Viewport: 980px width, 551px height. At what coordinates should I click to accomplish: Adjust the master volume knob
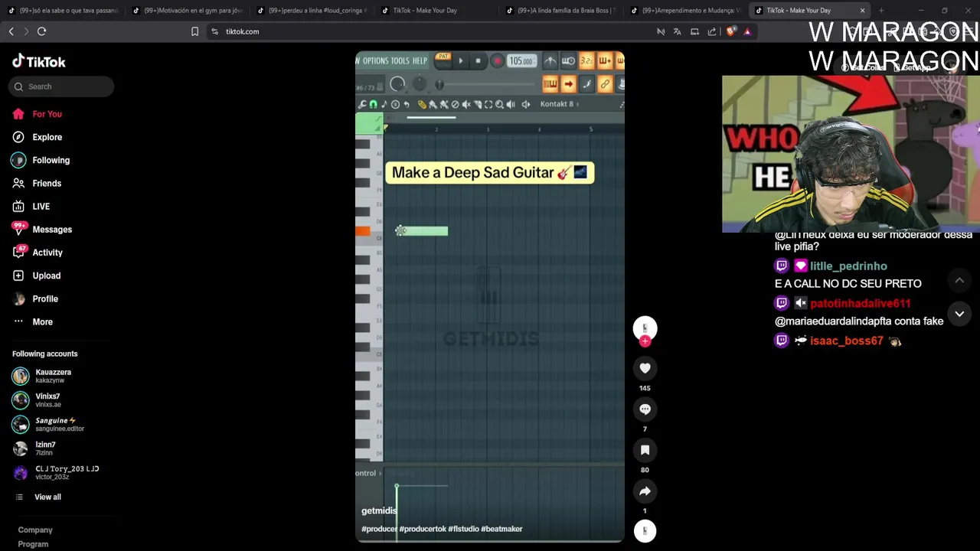click(397, 83)
